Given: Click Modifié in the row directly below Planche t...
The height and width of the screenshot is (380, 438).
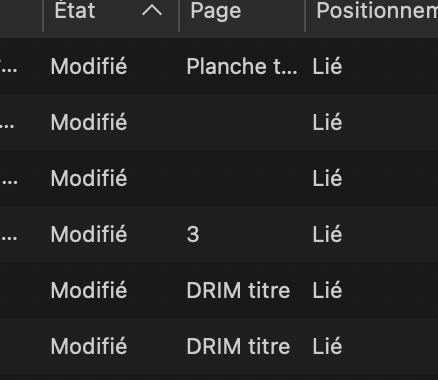Looking at the screenshot, I should coord(89,122).
